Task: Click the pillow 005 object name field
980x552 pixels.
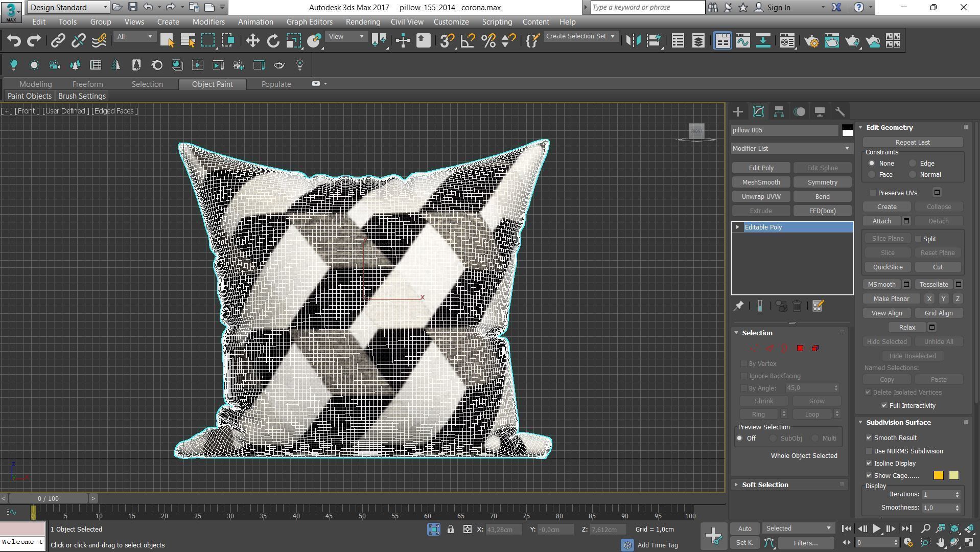Action: pos(785,130)
